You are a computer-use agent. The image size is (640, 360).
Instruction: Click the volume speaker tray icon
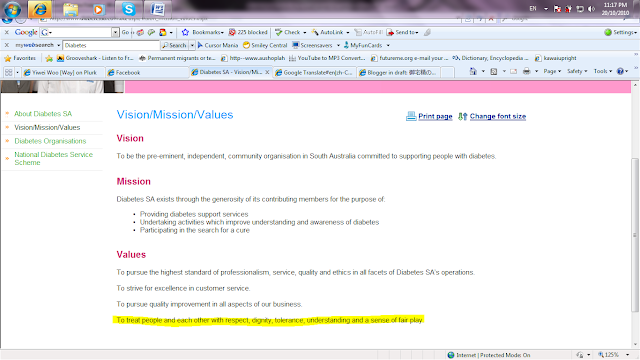pyautogui.click(x=591, y=9)
